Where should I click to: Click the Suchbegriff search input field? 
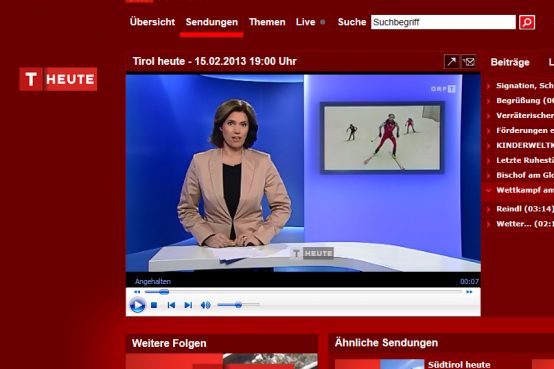coord(443,22)
